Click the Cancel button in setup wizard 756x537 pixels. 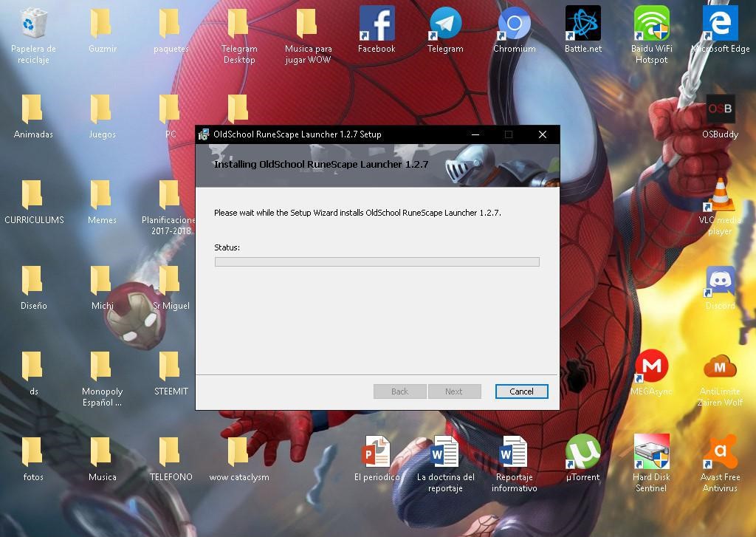522,391
